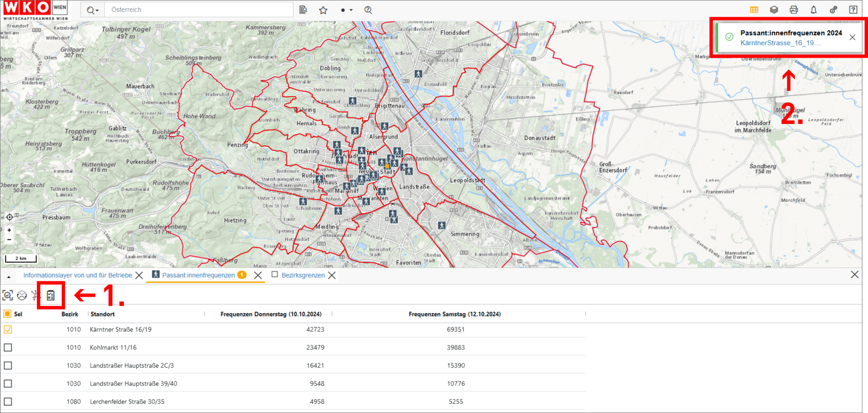The height and width of the screenshot is (413, 868).
Task: Zoom to selected features icon
Action: (x=8, y=295)
